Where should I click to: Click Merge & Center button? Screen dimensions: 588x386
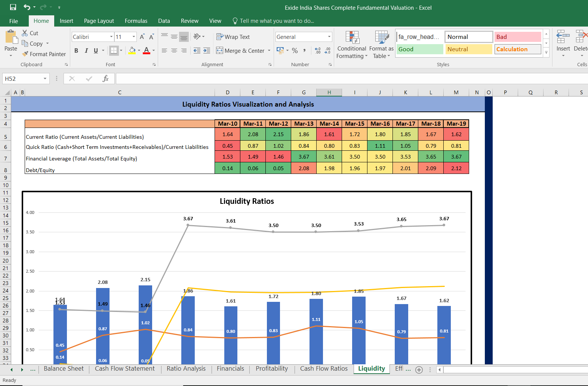pyautogui.click(x=240, y=50)
